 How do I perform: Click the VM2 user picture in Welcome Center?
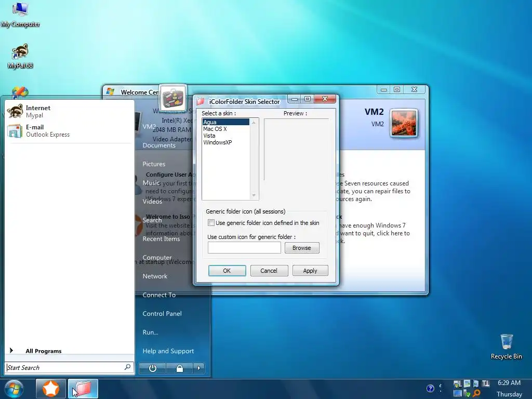(x=404, y=124)
